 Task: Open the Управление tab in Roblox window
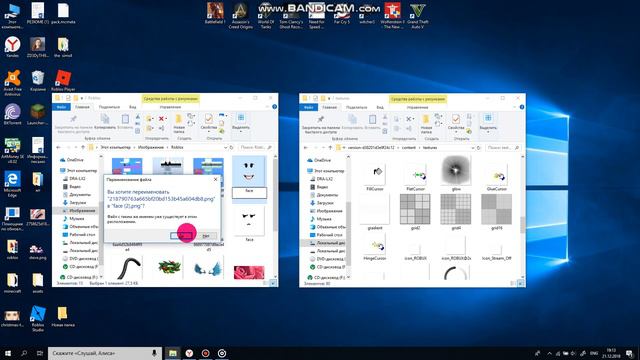tap(170, 107)
